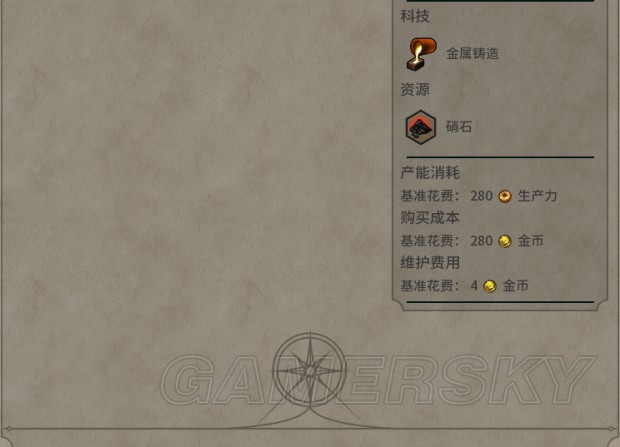Click the production cost value 280
Viewport: 620px width, 447px height.
(481, 196)
